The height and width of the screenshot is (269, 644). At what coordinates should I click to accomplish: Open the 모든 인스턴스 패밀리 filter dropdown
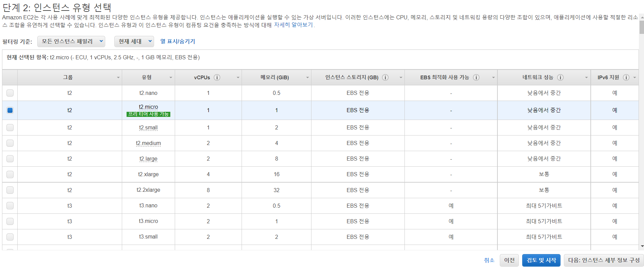[x=71, y=41]
